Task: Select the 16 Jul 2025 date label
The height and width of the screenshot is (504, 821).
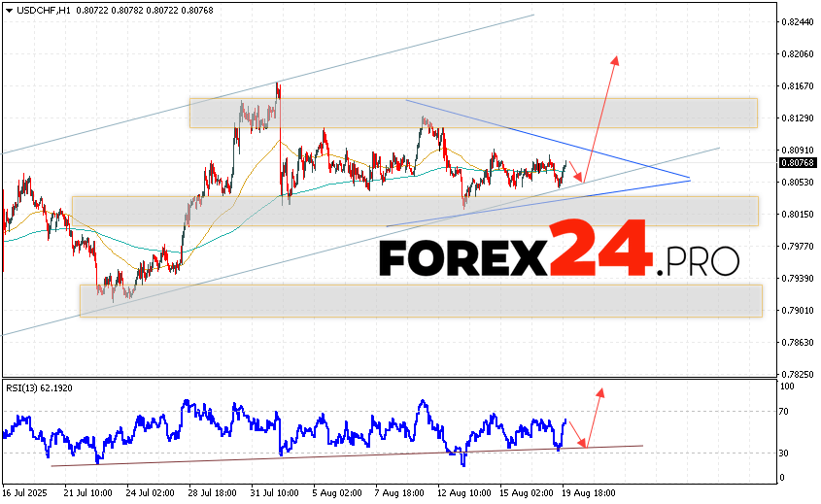Action: 24,493
